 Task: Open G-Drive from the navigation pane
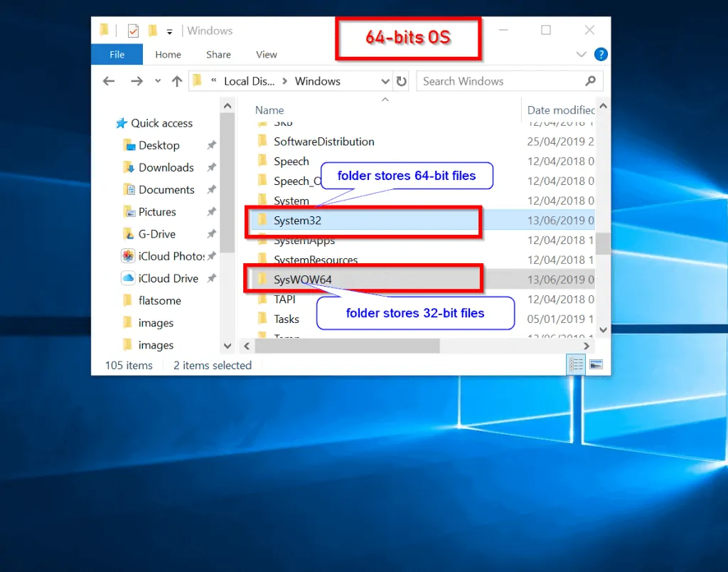(158, 233)
